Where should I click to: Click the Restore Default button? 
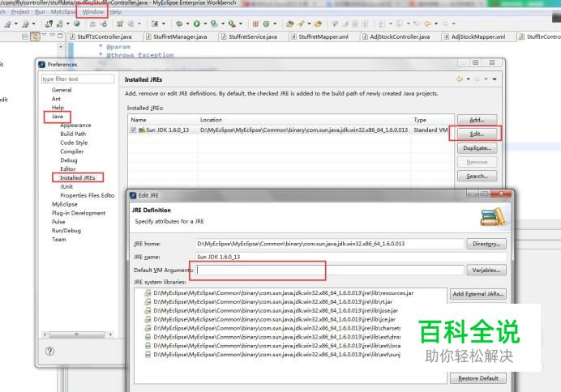[478, 378]
